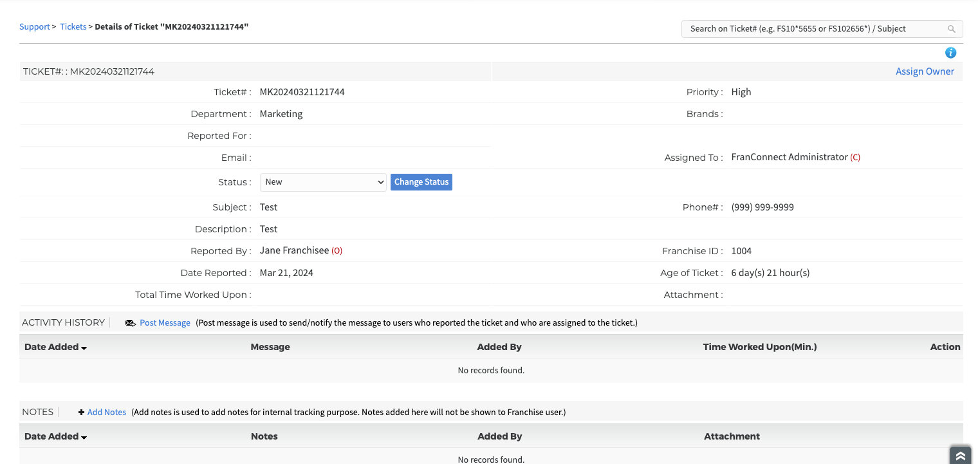Image resolution: width=980 pixels, height=464 pixels.
Task: Click the High priority value
Action: point(741,92)
